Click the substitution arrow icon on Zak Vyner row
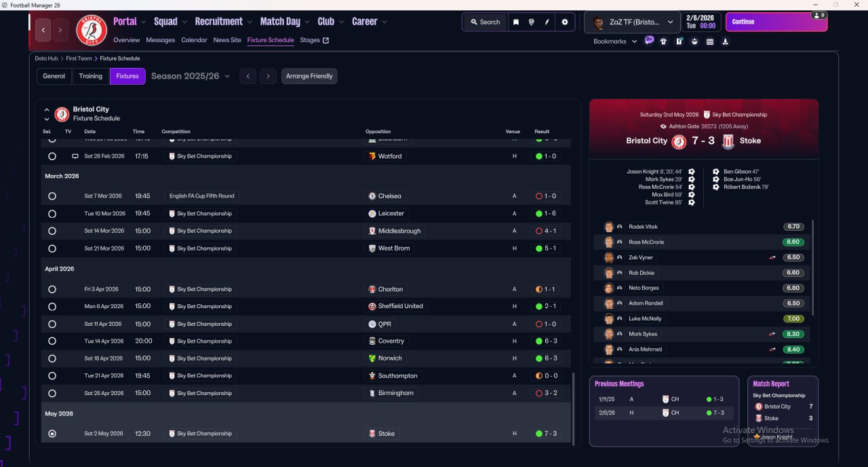Image resolution: width=868 pixels, height=467 pixels. [x=772, y=258]
